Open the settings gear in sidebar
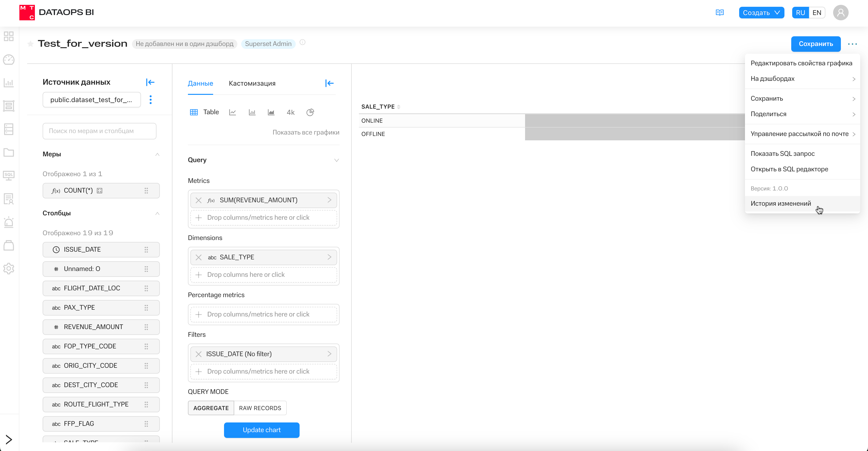Viewport: 868px width, 451px height. (9, 269)
